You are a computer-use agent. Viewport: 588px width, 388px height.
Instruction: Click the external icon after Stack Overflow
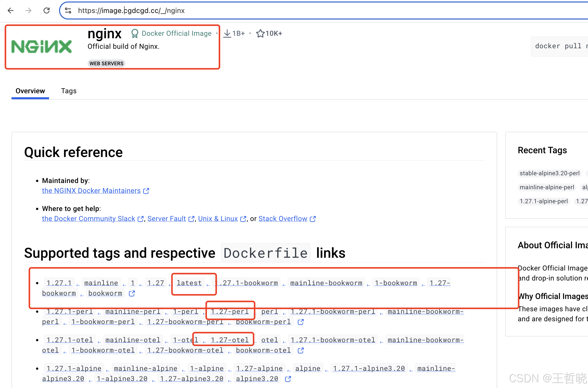tap(313, 219)
